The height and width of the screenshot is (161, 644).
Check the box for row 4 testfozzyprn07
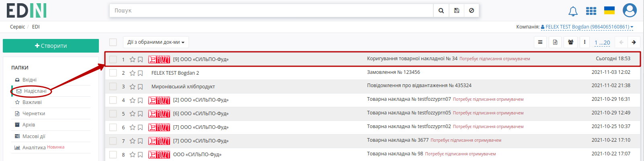point(113,100)
